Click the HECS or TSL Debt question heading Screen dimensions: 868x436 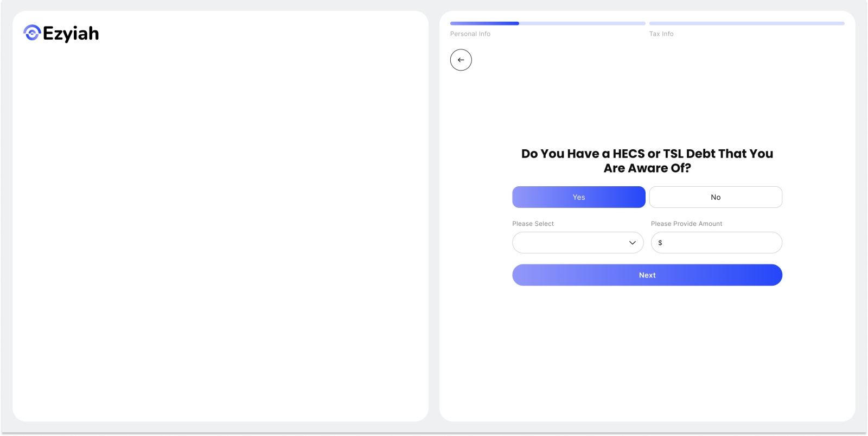[647, 161]
